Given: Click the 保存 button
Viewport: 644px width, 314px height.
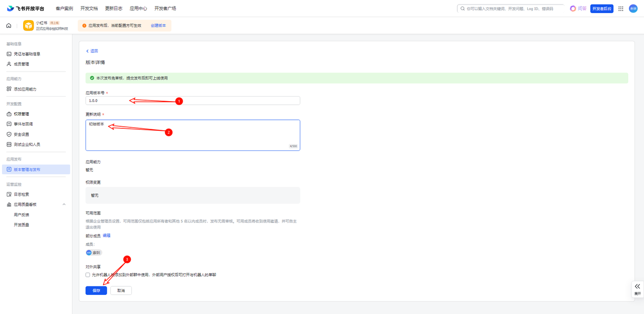Looking at the screenshot, I should click(x=96, y=290).
